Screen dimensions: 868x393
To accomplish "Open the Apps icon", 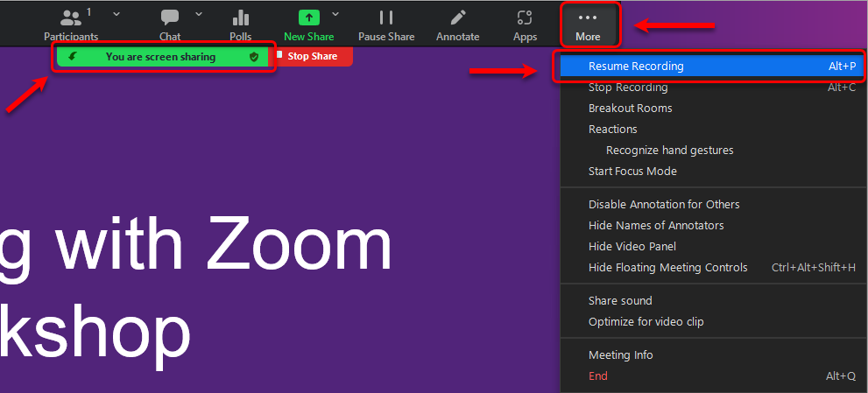I will point(525,18).
